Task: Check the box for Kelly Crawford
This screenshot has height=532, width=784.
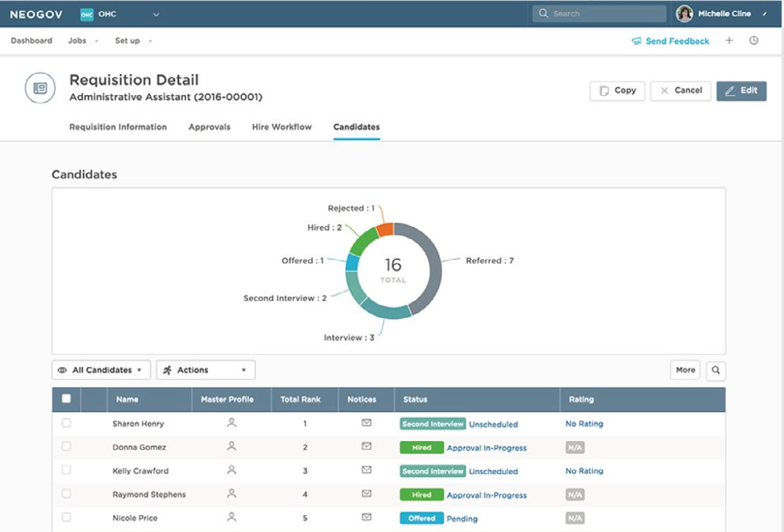Action: point(66,470)
